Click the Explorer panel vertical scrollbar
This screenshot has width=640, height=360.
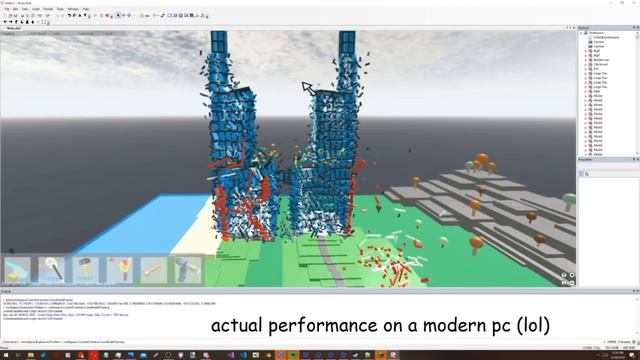click(638, 94)
